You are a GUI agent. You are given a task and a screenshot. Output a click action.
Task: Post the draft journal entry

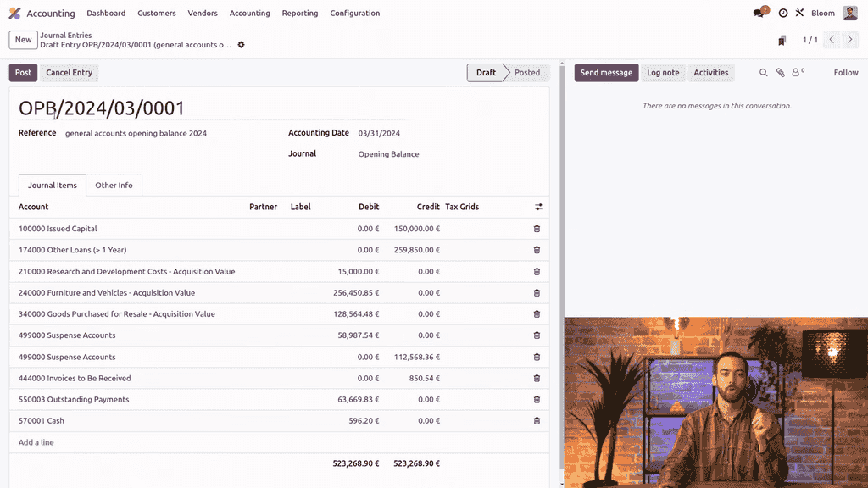click(x=23, y=73)
